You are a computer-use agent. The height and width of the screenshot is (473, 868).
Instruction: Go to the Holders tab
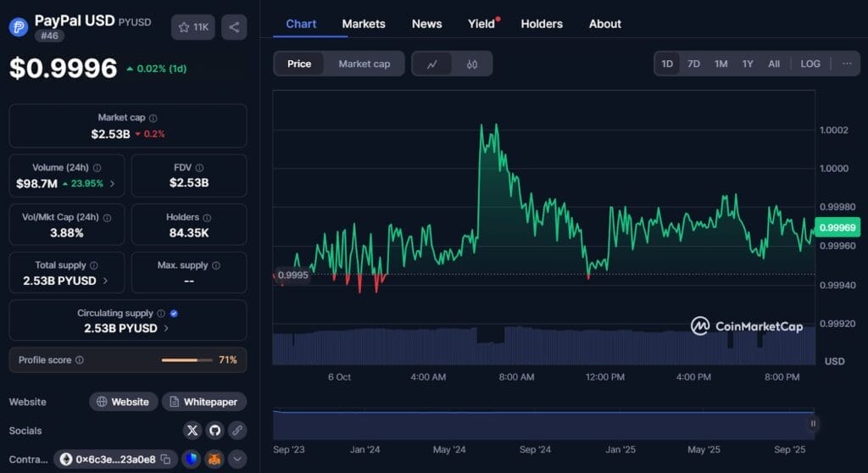[x=541, y=24]
